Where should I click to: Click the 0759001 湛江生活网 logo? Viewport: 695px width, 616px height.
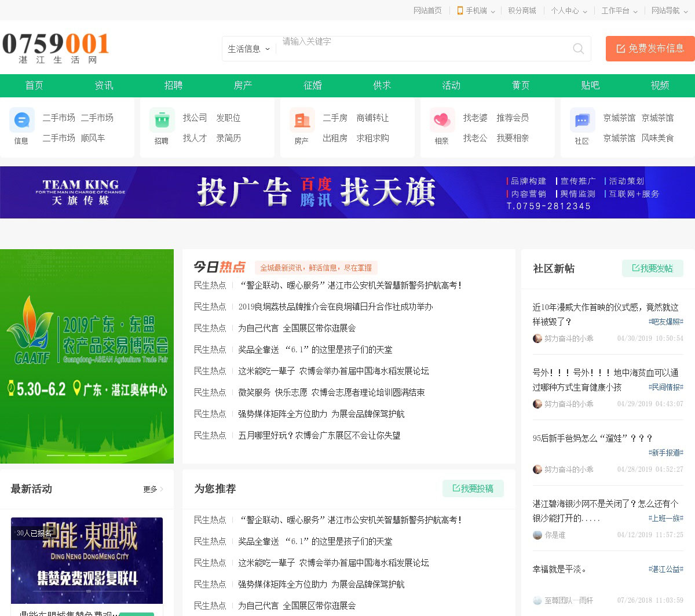[56, 48]
